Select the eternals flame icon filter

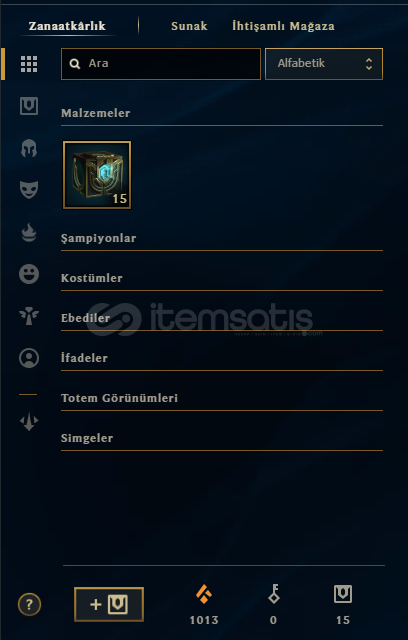[x=29, y=232]
